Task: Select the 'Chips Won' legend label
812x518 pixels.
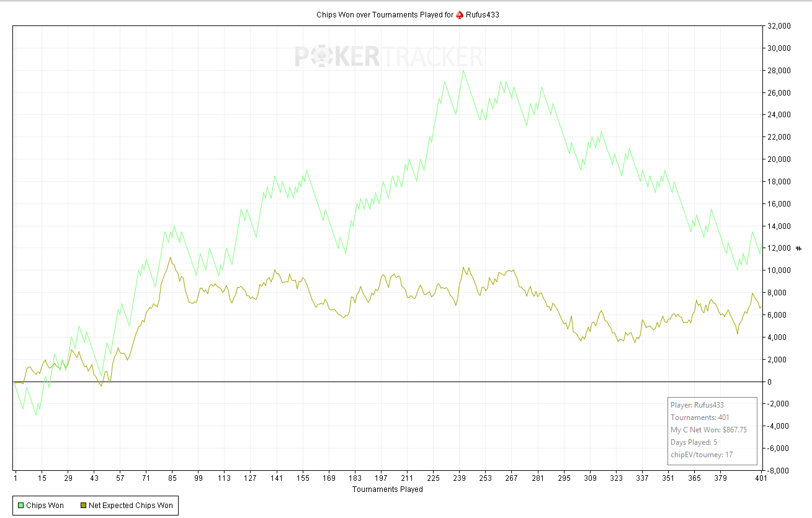Action: point(45,506)
